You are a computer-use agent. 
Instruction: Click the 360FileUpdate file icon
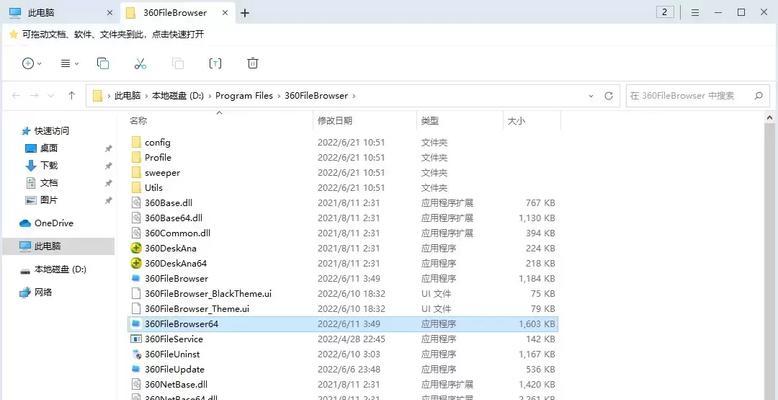pyautogui.click(x=136, y=369)
